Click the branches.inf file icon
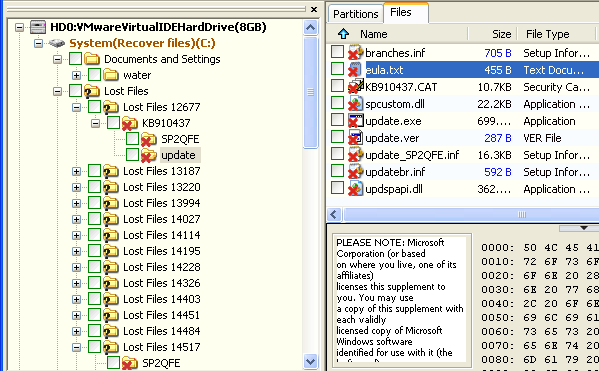Image resolution: width=599 pixels, height=371 pixels. tap(355, 53)
